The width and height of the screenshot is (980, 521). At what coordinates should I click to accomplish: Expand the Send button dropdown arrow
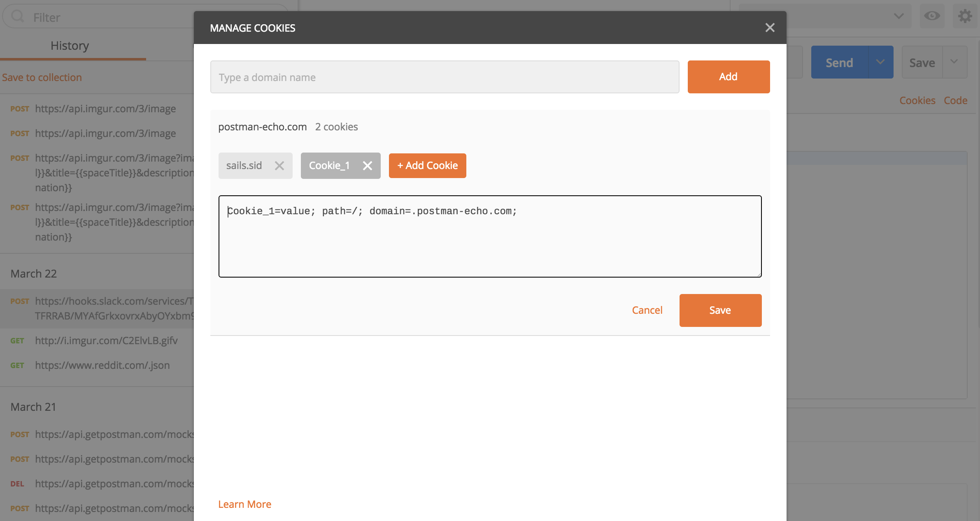[880, 62]
